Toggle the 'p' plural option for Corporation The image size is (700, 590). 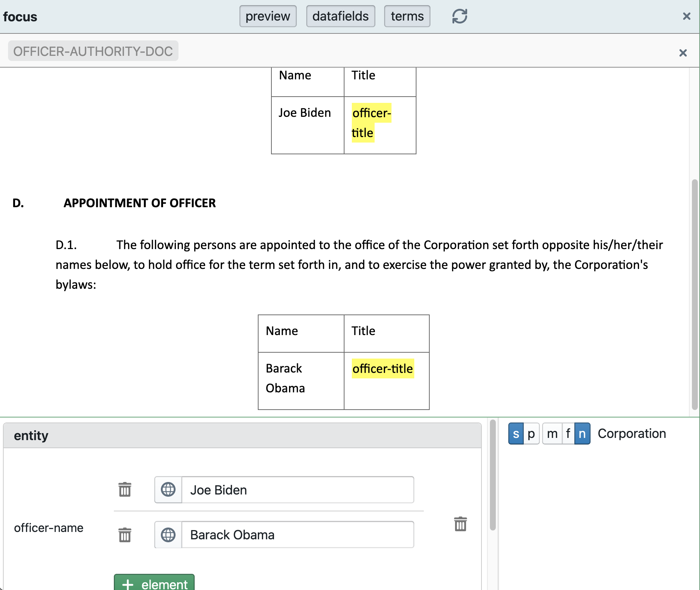coord(531,433)
